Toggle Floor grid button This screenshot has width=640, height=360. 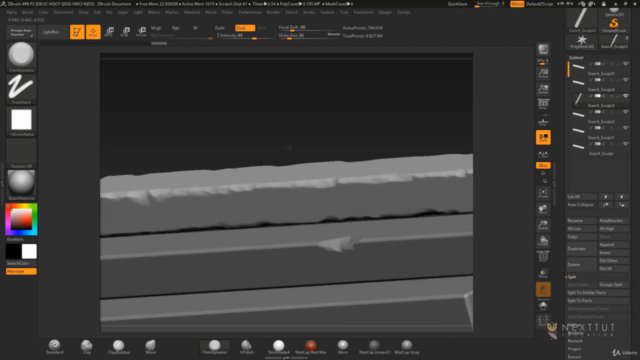[543, 121]
